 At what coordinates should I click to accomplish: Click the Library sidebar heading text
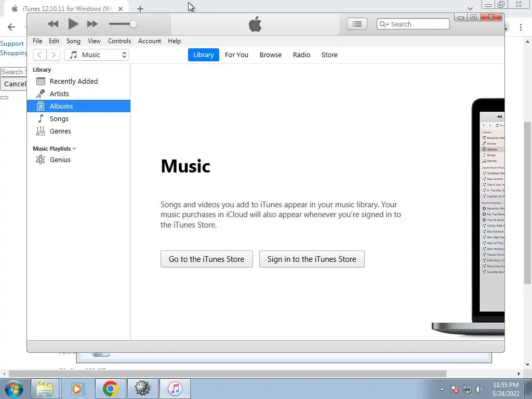[42, 70]
